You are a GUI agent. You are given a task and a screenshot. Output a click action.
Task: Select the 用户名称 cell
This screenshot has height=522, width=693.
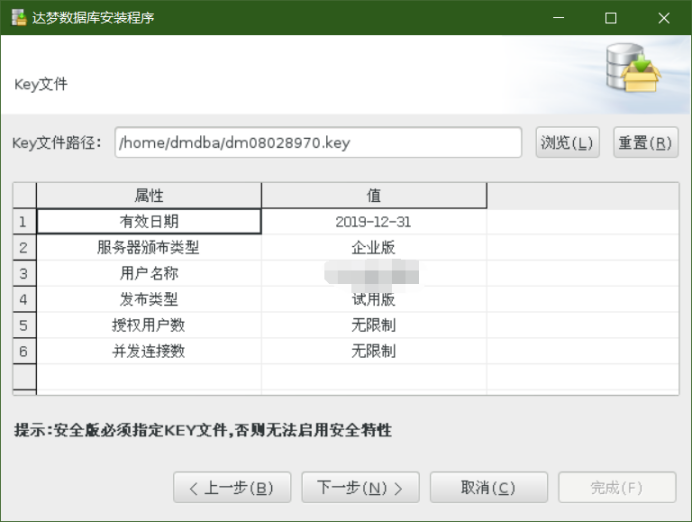[x=149, y=274]
